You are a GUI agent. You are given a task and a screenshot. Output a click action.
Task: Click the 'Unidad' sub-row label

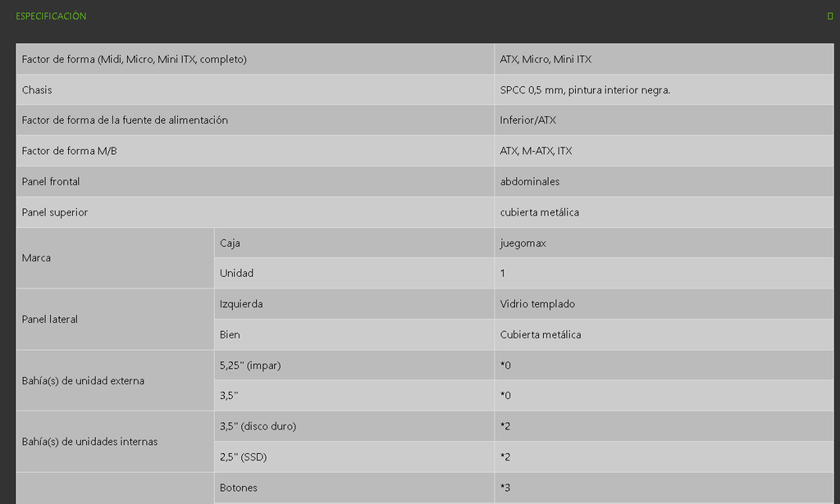coord(236,273)
